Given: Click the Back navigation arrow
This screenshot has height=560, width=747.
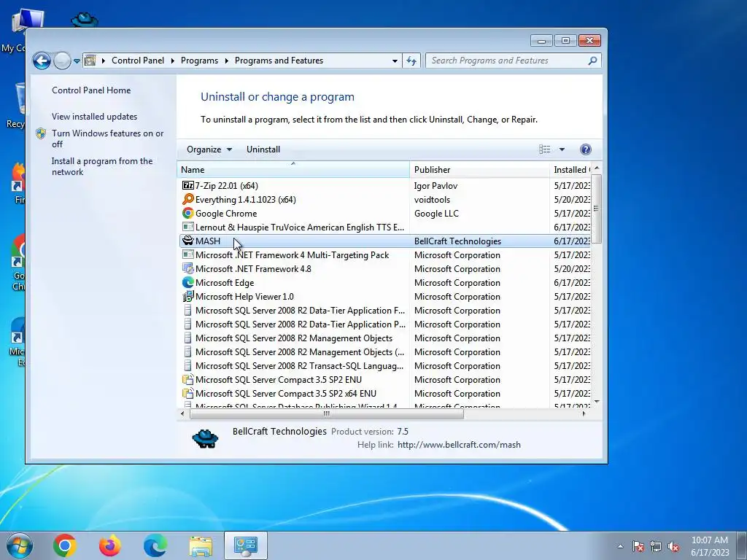Looking at the screenshot, I should coord(42,61).
